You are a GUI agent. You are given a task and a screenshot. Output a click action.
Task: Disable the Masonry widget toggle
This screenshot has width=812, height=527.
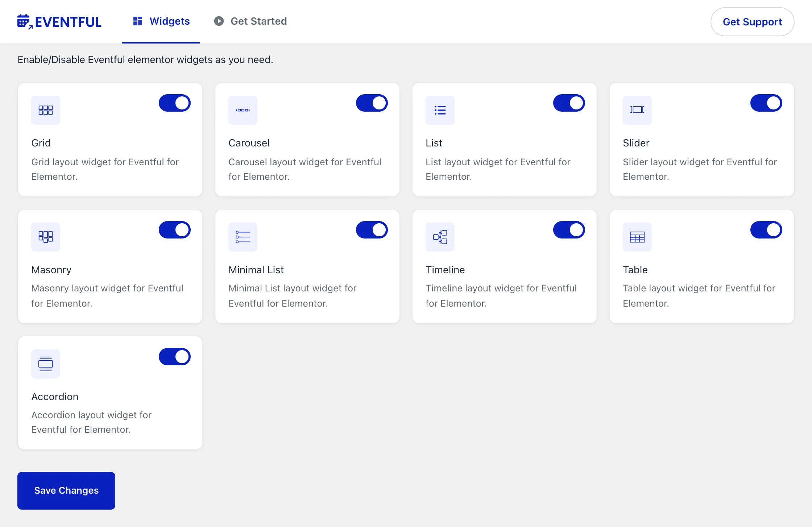click(x=175, y=230)
